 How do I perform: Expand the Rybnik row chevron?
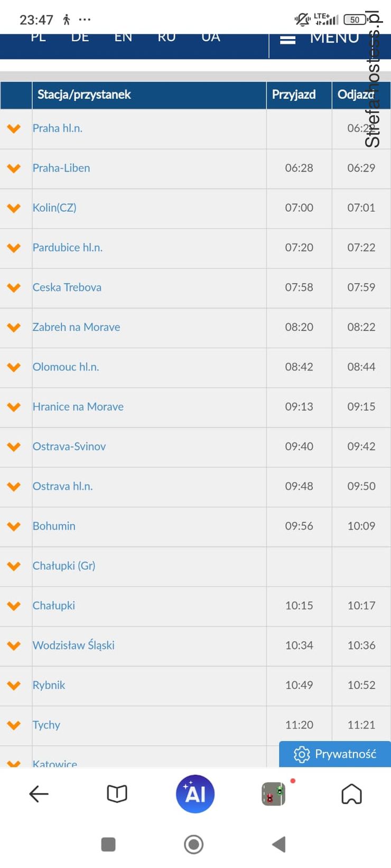tap(14, 685)
